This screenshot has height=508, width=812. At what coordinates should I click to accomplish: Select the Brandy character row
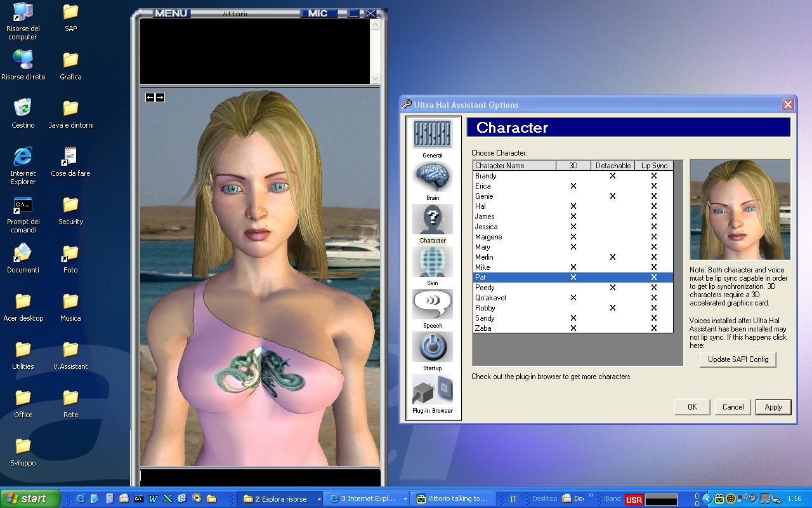[572, 176]
